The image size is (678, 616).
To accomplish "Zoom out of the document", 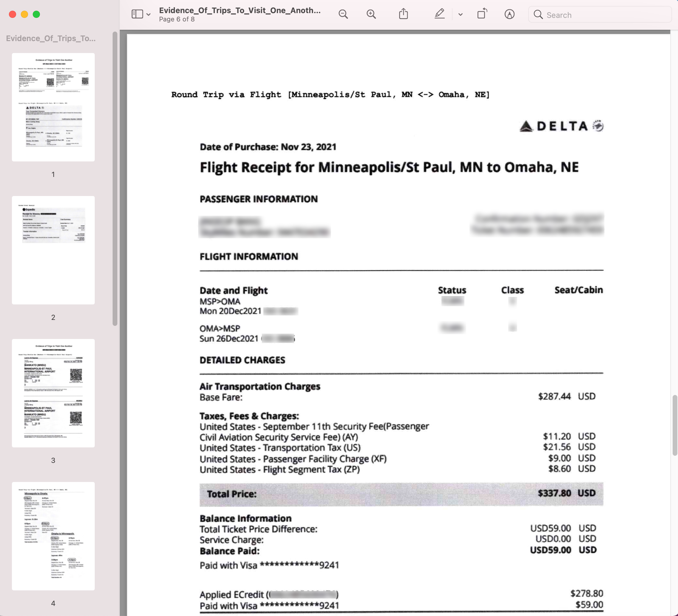I will pos(343,14).
